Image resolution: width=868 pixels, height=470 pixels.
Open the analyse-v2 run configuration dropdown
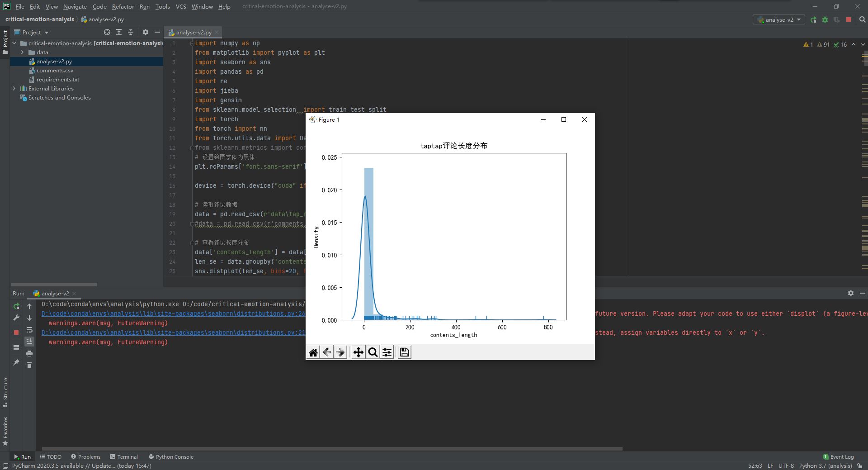coord(778,19)
